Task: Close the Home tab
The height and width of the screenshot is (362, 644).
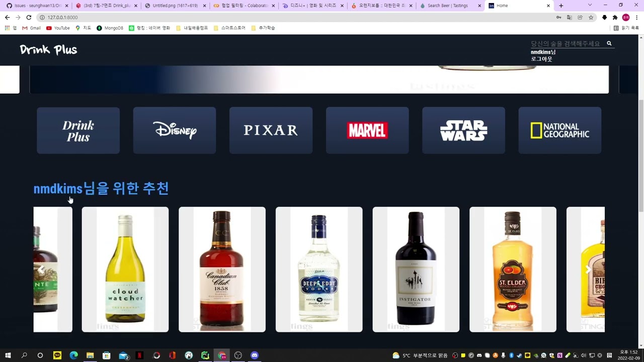Action: [x=548, y=6]
